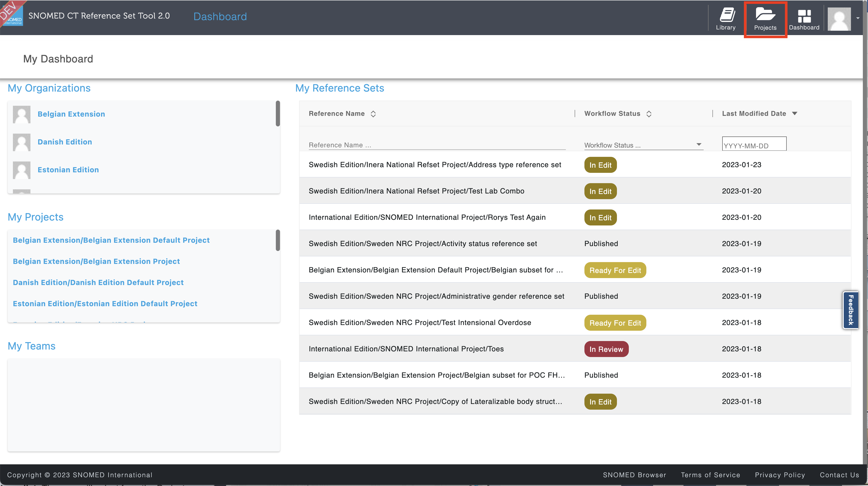Expand the user account dropdown arrow
This screenshot has height=486, width=868.
pyautogui.click(x=858, y=18)
